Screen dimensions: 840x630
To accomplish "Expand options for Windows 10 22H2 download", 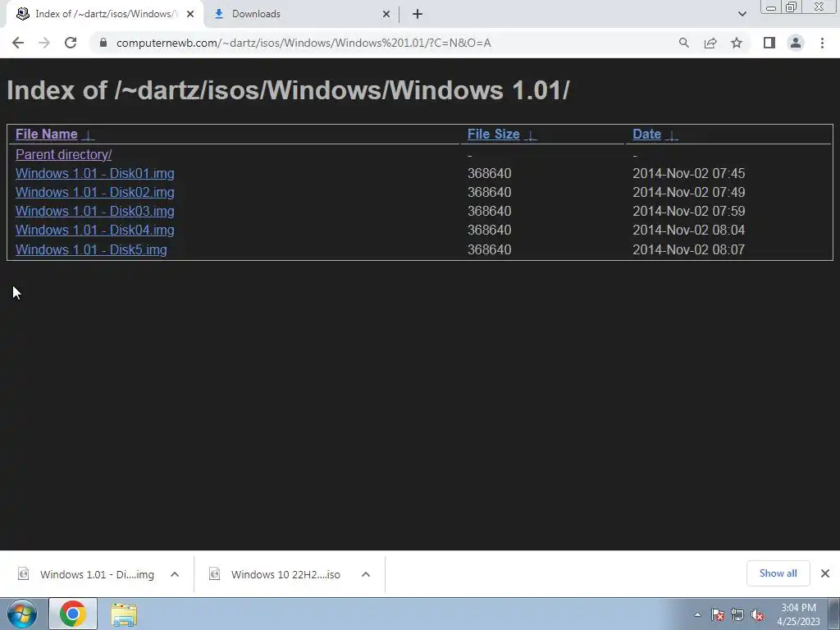I will point(366,574).
